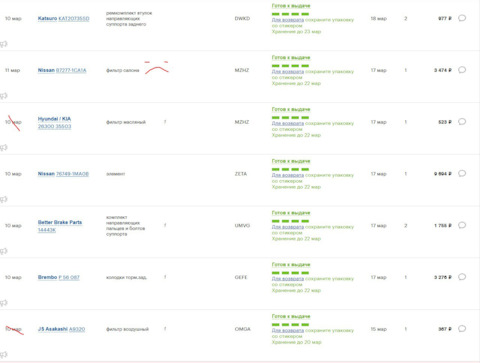Click 'Готов к выдаче' status in JS Asakashi row
Screen dimensions: 480x363
(291, 316)
